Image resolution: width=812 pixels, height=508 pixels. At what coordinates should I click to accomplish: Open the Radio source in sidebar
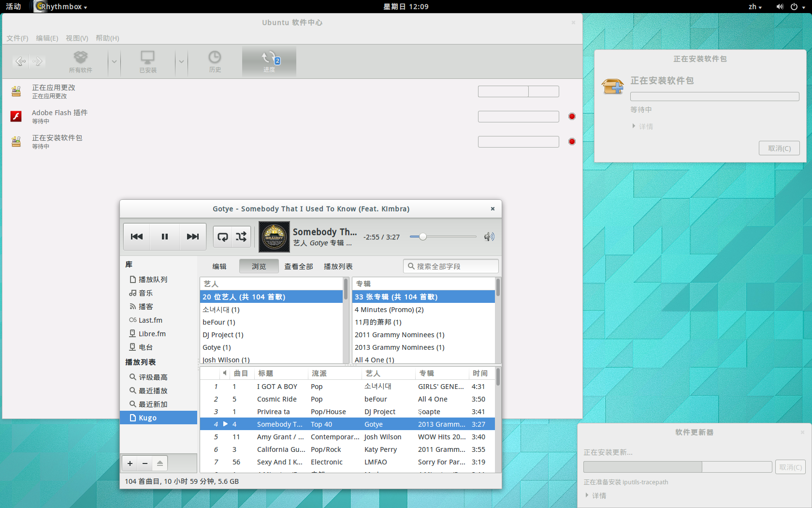point(159,347)
